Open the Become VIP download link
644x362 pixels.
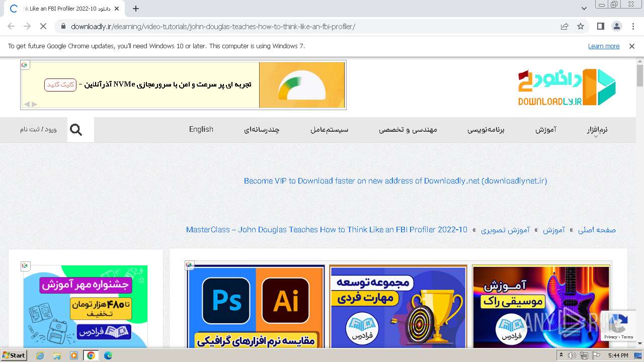[x=395, y=180]
